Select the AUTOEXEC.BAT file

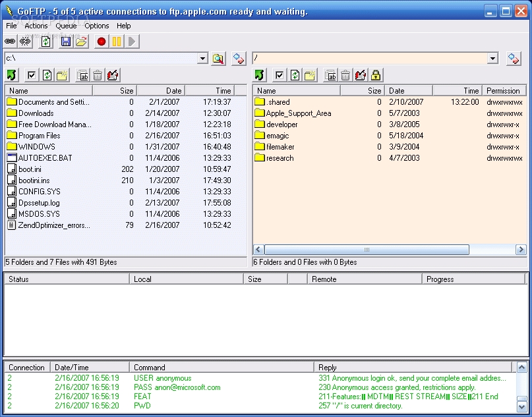pyautogui.click(x=45, y=158)
